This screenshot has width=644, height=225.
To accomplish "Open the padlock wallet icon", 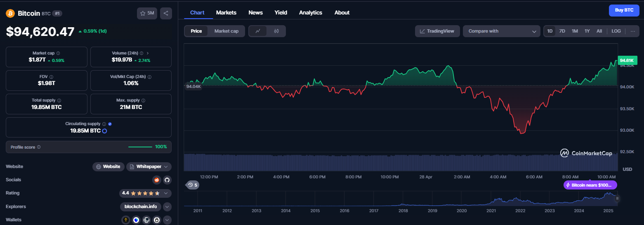I will (x=157, y=220).
